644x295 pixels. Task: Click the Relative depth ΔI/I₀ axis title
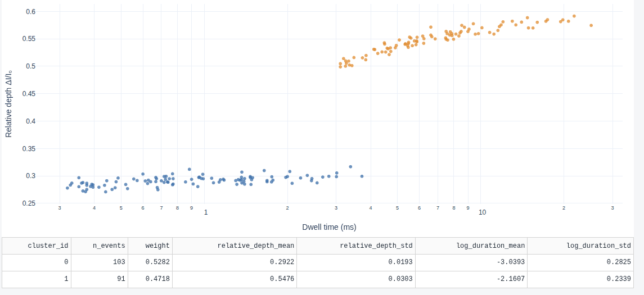[8, 103]
